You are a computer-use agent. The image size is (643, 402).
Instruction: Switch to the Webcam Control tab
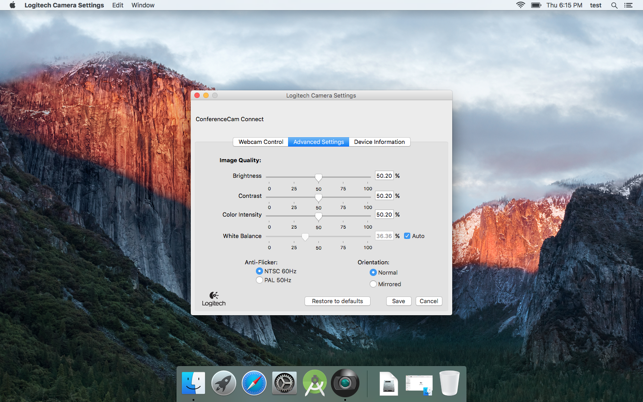[260, 142]
